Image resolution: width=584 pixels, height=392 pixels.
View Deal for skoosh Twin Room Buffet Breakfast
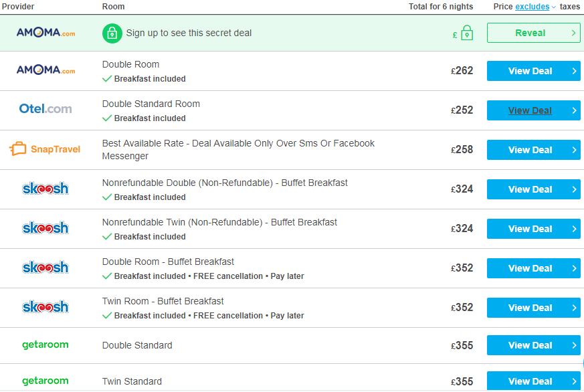pos(533,308)
